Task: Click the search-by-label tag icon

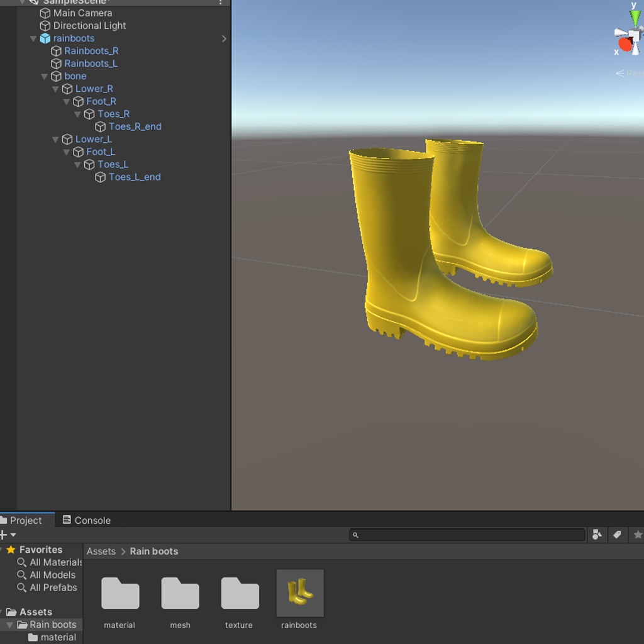Action: 617,535
